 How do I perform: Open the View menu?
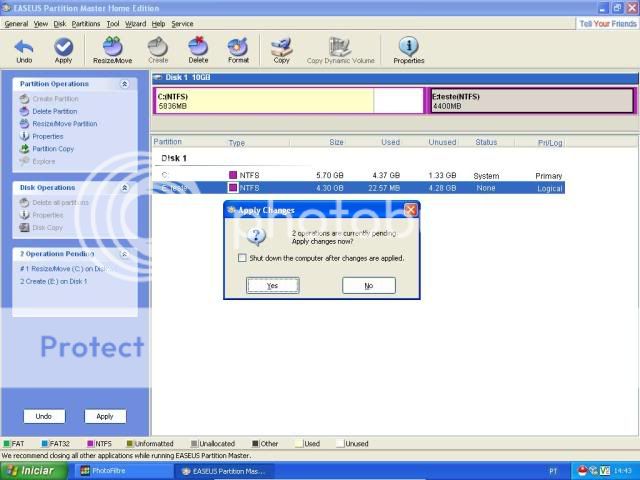(x=41, y=24)
